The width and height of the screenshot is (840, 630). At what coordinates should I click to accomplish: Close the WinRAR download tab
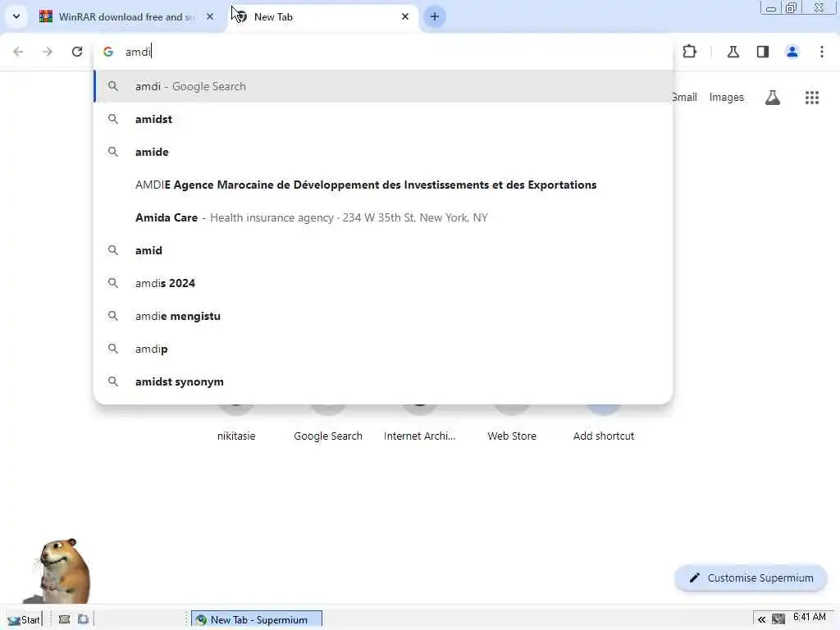point(210,16)
